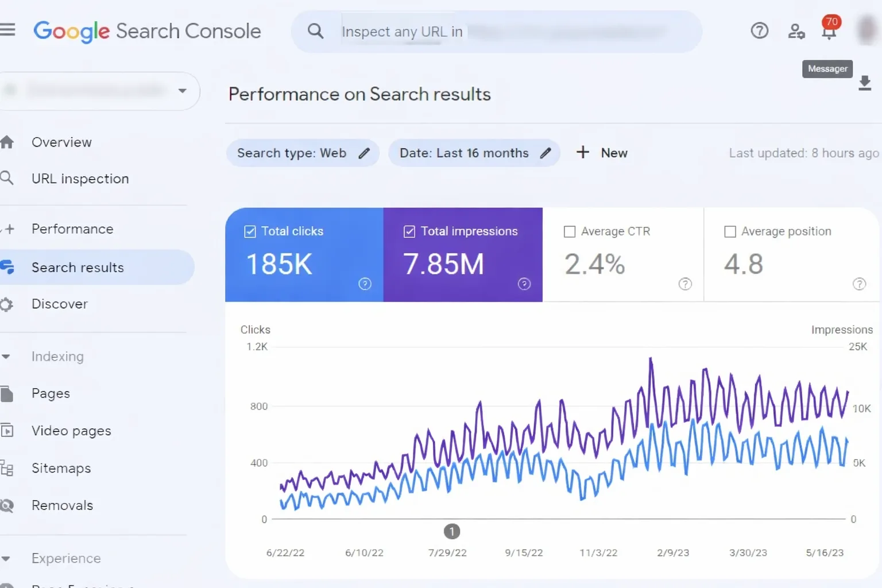Add a New filter
Image resolution: width=882 pixels, height=588 pixels.
point(601,153)
